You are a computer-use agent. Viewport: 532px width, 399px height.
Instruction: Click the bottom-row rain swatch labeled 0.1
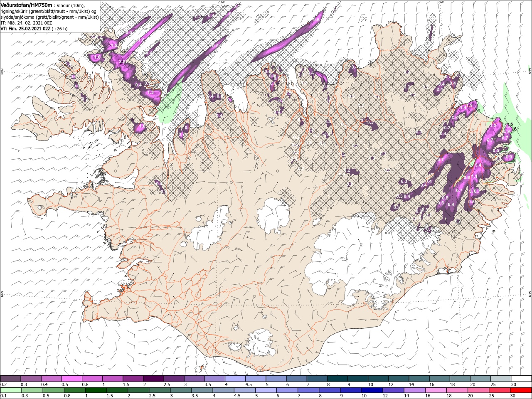11,390
